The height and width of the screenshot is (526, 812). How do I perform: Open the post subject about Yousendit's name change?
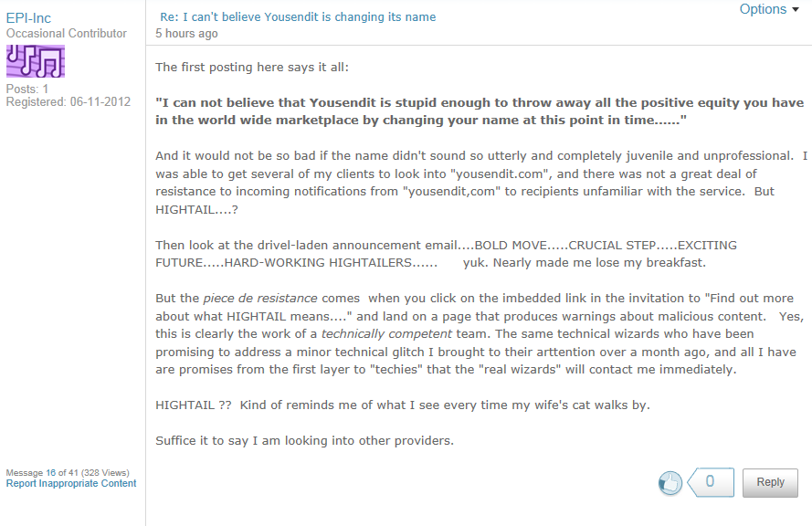(x=298, y=16)
